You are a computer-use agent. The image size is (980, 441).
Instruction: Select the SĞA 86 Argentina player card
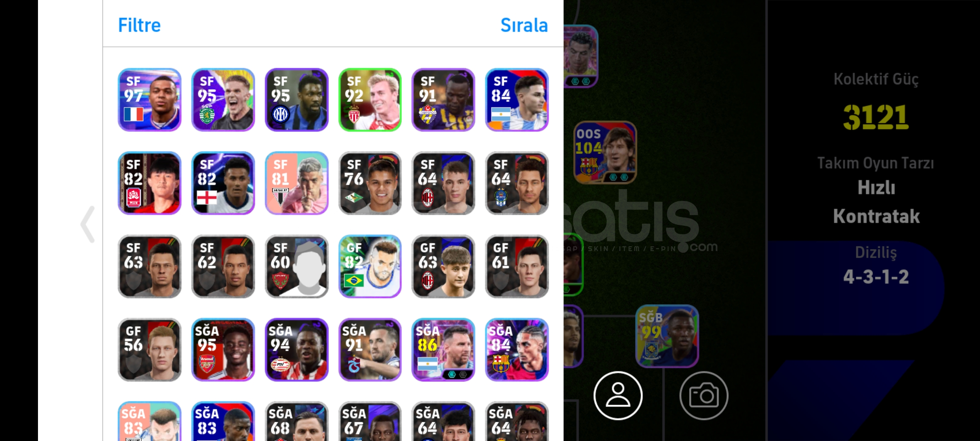click(443, 350)
